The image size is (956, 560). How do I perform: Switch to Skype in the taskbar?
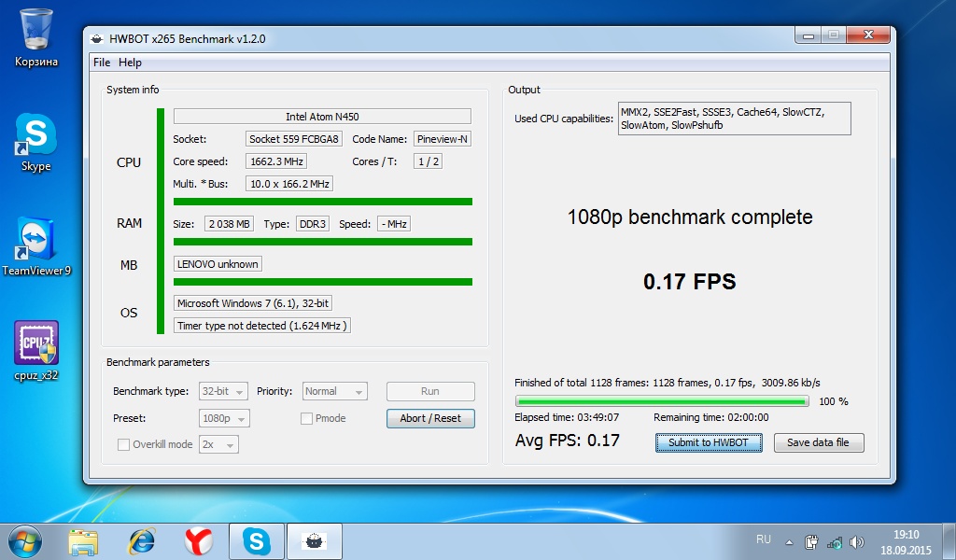(x=257, y=541)
